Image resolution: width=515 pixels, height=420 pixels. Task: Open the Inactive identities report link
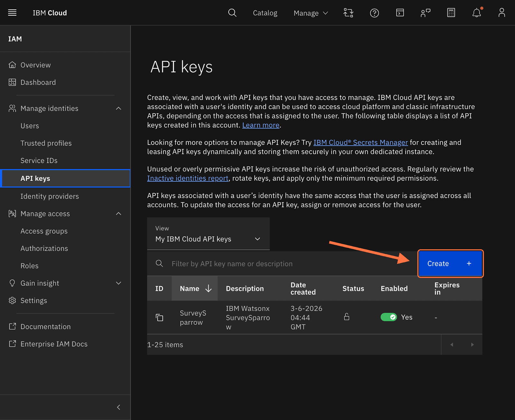(x=188, y=178)
